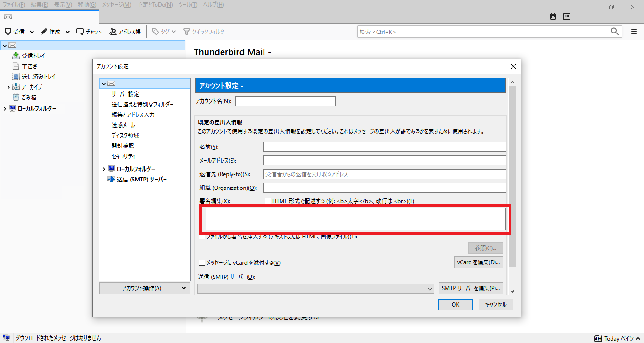Open the tasks list icon near the top right

[567, 16]
